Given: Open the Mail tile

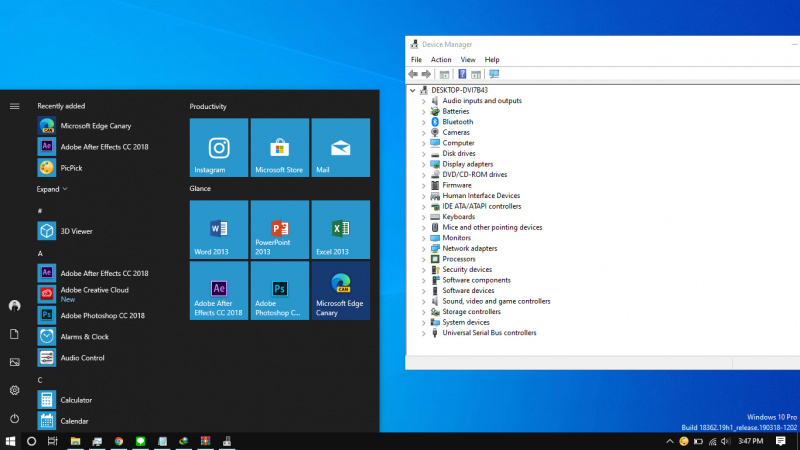Looking at the screenshot, I should (340, 147).
